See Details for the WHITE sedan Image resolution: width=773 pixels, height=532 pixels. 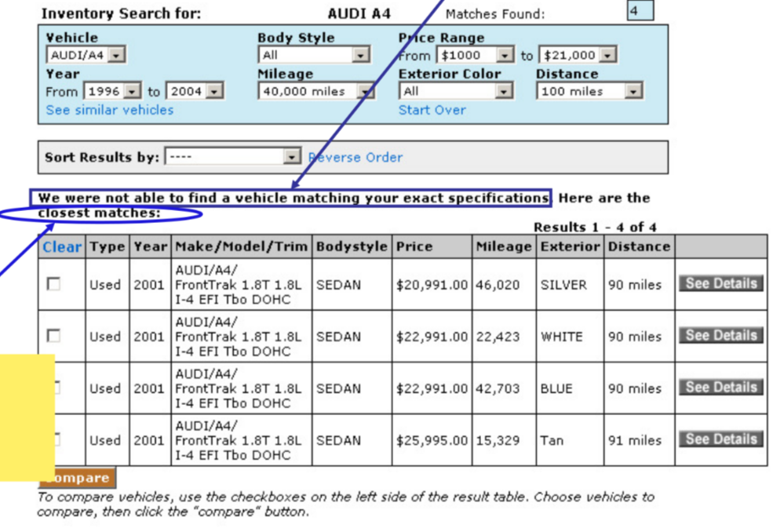point(721,335)
